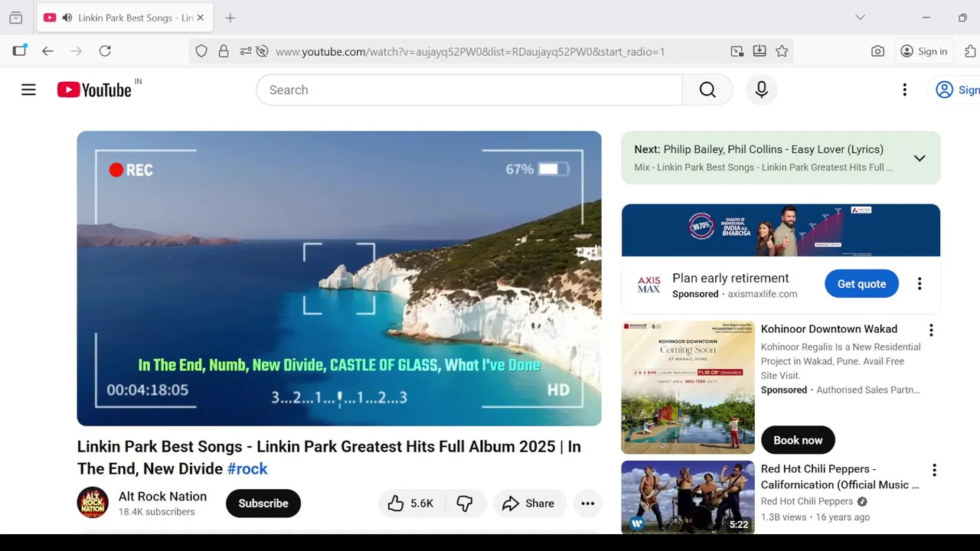Select the Linkin Park Best Songs tab
The width and height of the screenshot is (980, 551).
pyautogui.click(x=125, y=18)
